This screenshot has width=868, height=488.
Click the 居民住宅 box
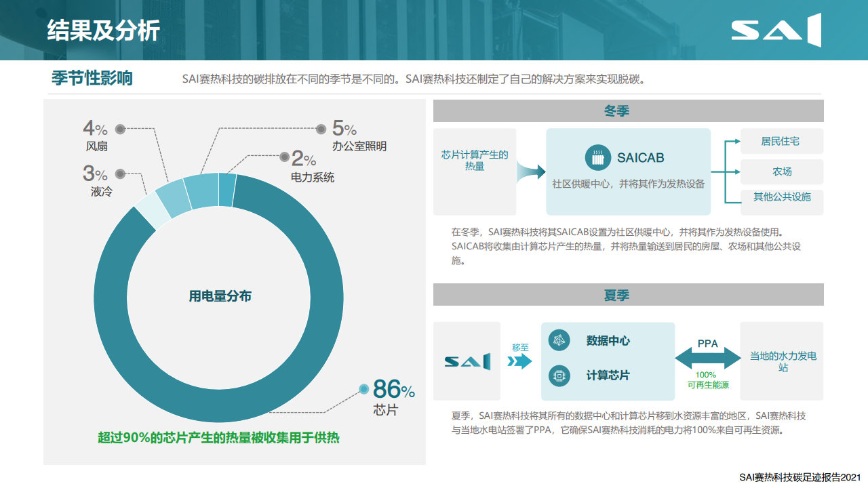click(781, 141)
